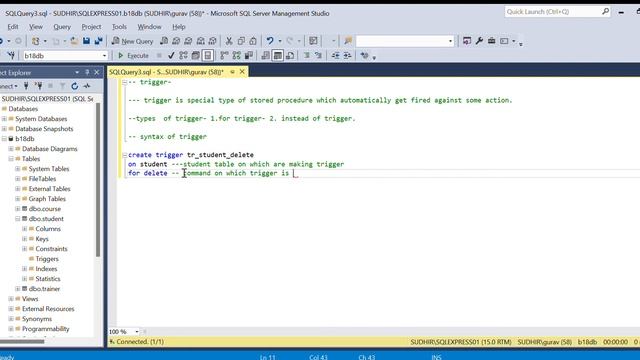Click Object Explorer disconnect plug icon

tap(39, 86)
